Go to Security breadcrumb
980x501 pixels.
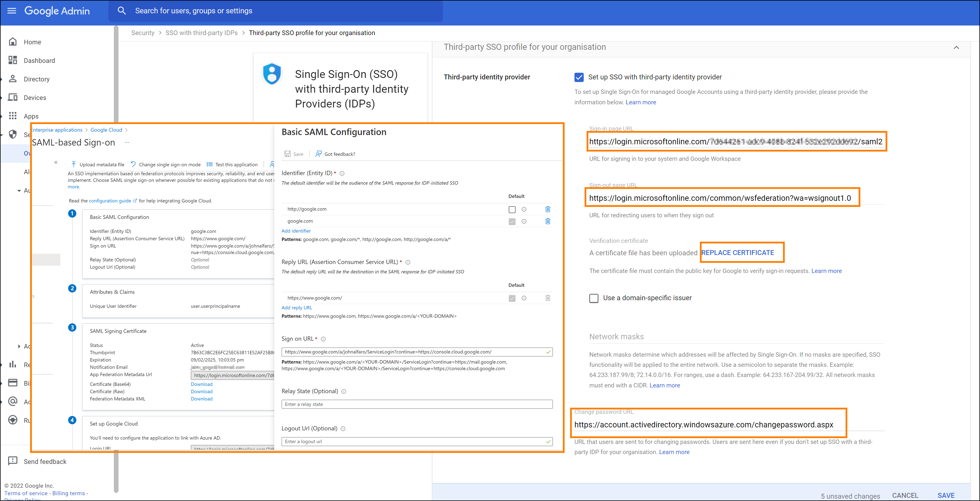click(143, 33)
